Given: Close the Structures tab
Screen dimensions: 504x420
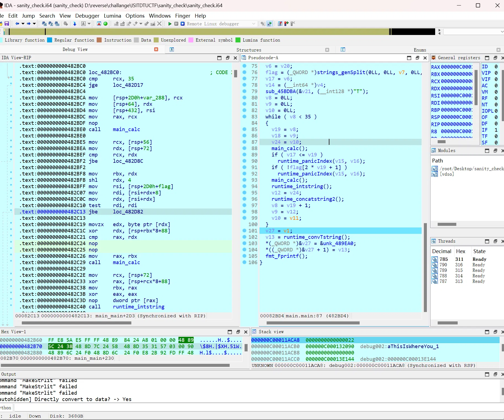Looking at the screenshot, I should click(x=327, y=50).
